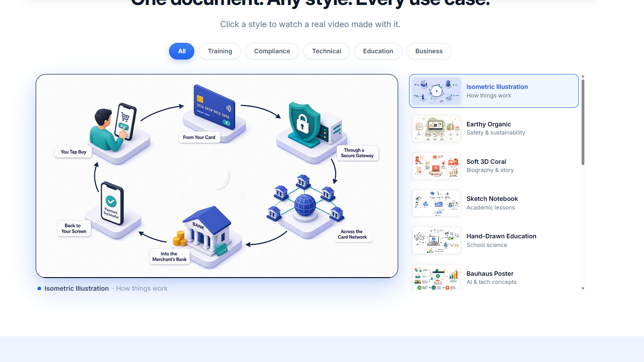
Task: Click the style list scrollbar thumb
Action: (x=583, y=122)
